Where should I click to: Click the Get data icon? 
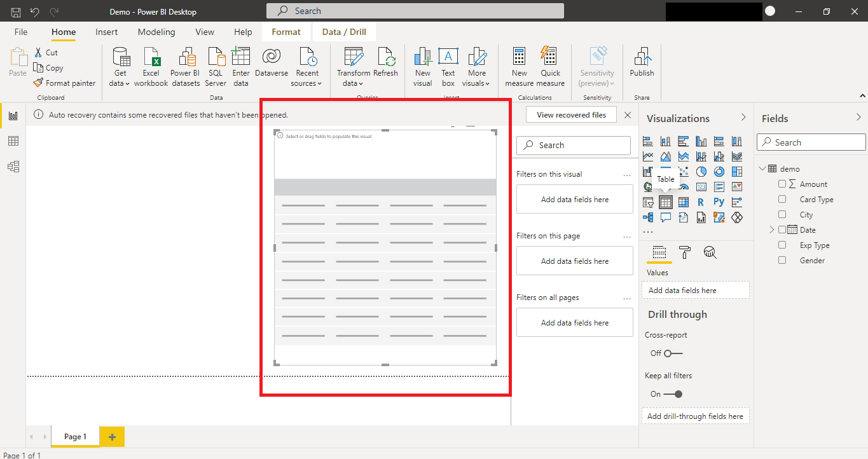(x=120, y=58)
